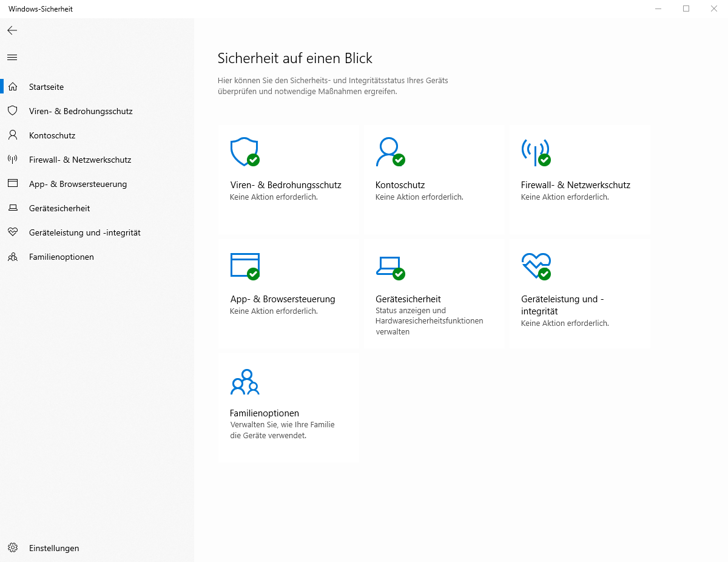Viewport: 728px width, 562px height.
Task: Open the large shield tile icon
Action: [x=244, y=152]
